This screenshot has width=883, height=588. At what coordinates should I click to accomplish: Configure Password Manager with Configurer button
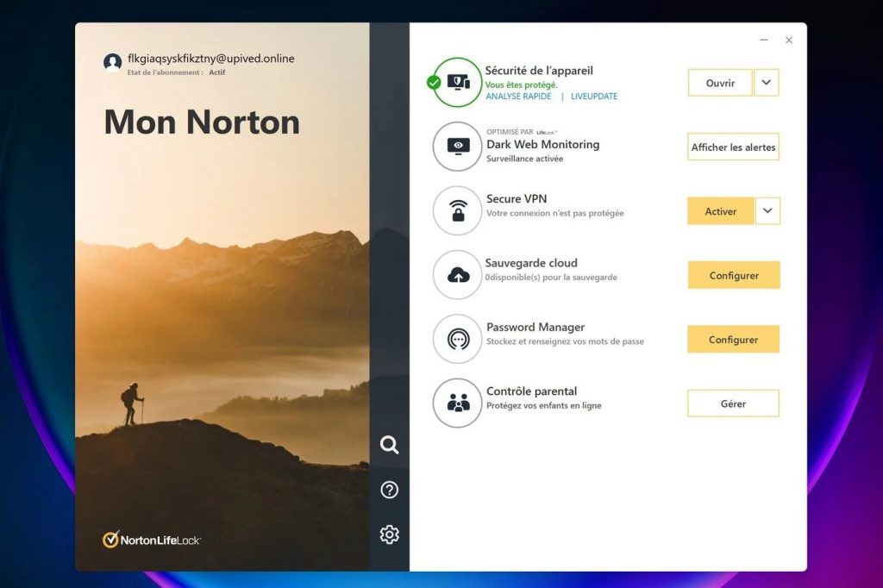click(733, 340)
